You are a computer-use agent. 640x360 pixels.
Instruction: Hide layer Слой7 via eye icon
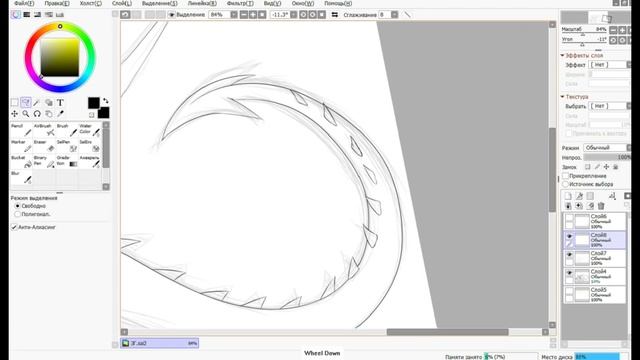tap(569, 254)
